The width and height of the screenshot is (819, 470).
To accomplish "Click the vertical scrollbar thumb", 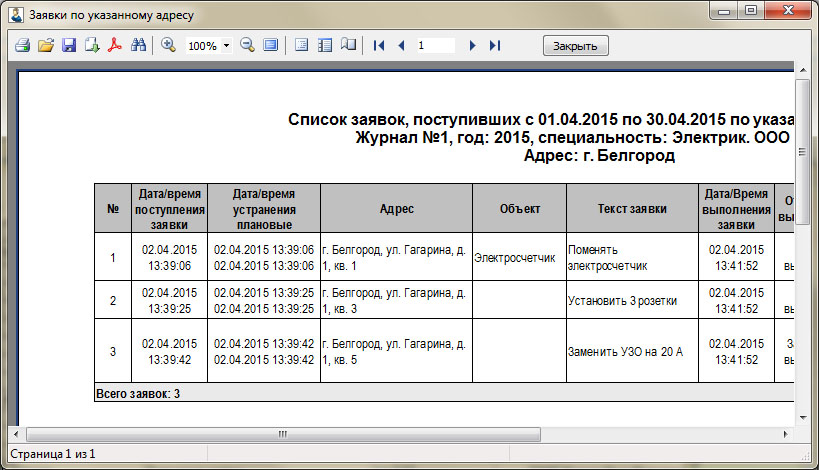I will 802,152.
